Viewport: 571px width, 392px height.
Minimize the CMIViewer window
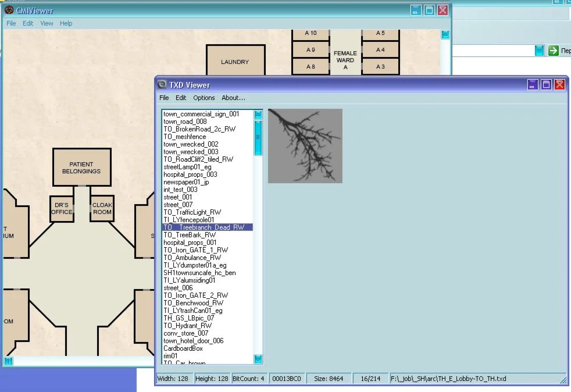point(415,10)
